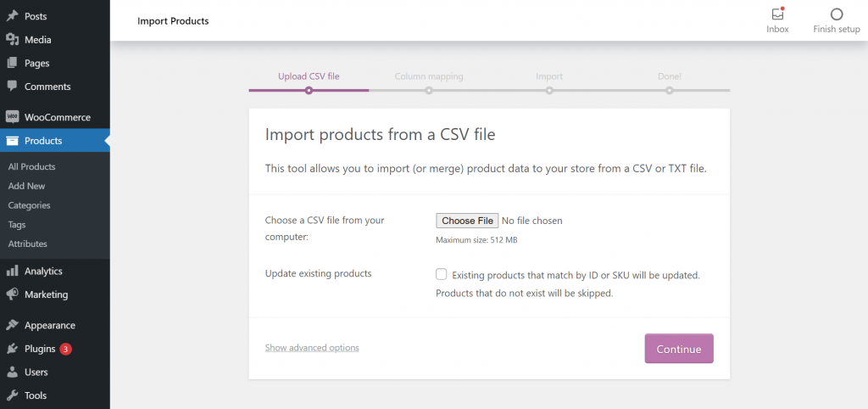
Task: Expand Show advanced options
Action: [x=312, y=348]
